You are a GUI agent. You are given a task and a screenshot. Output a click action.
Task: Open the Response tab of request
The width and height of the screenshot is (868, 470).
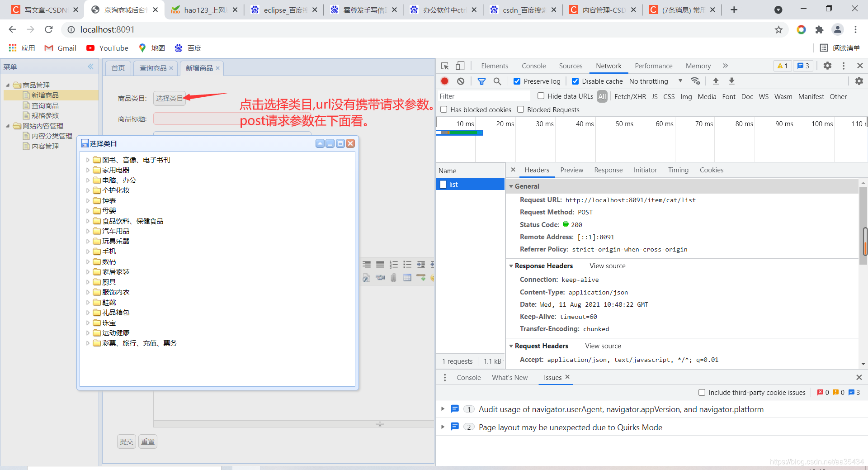point(608,170)
